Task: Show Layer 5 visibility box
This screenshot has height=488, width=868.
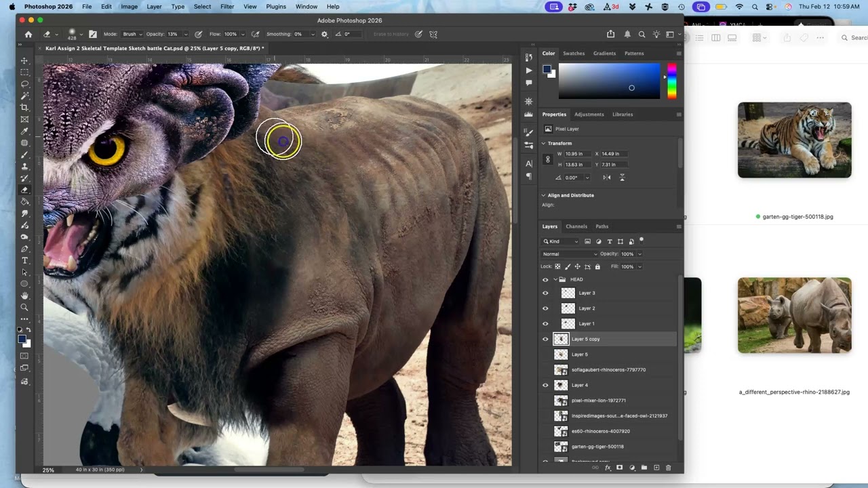Action: 545,354
